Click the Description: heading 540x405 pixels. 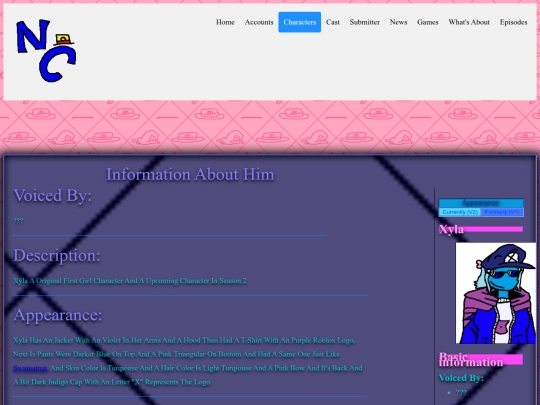[57, 256]
